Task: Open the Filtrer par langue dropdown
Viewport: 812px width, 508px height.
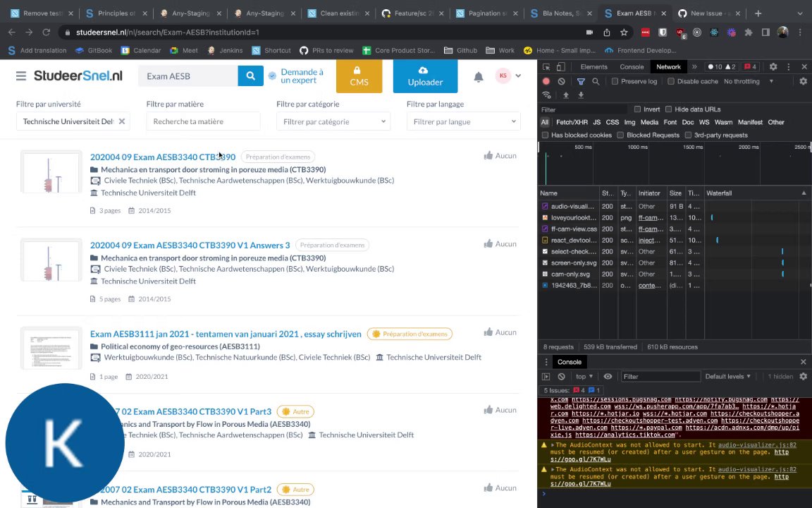Action: [x=464, y=121]
